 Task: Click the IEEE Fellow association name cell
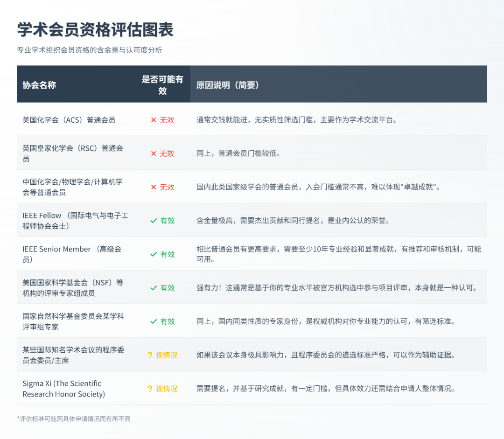(76, 221)
